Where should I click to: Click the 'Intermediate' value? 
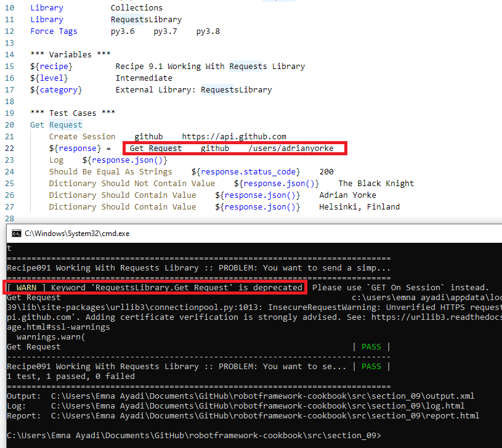[144, 78]
